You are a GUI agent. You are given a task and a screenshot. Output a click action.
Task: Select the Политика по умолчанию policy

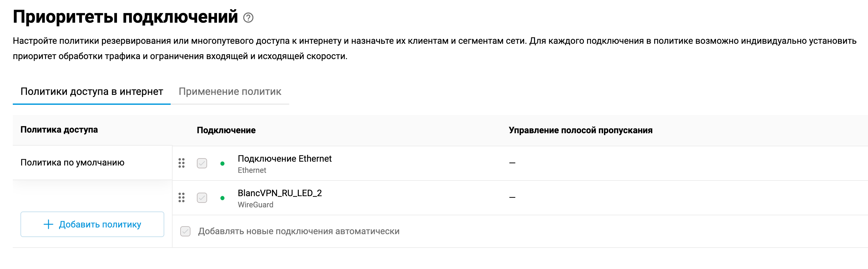click(x=73, y=163)
